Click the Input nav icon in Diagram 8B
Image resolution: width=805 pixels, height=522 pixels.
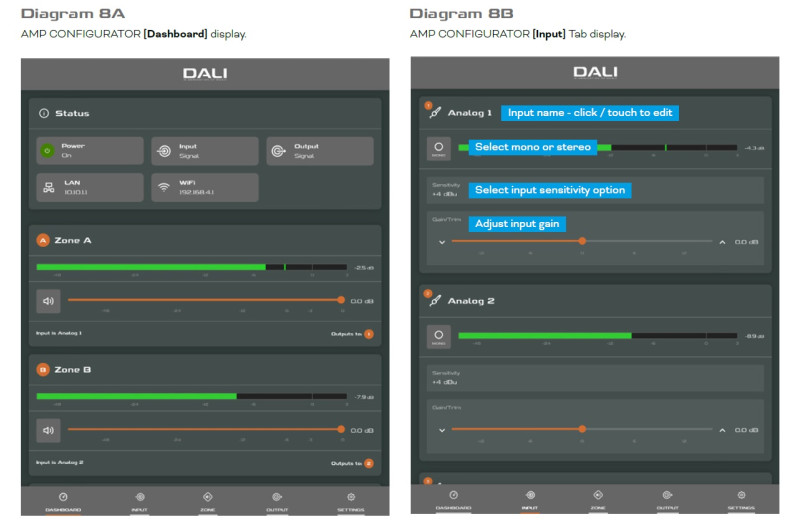[530, 495]
